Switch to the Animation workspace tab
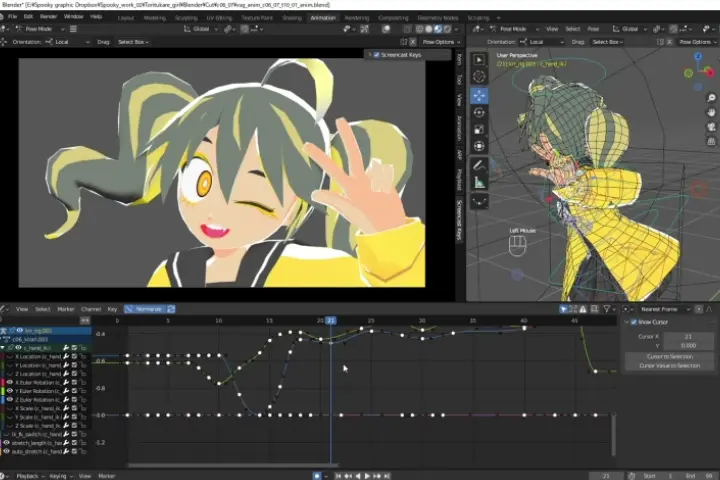The height and width of the screenshot is (480, 720). 323,17
